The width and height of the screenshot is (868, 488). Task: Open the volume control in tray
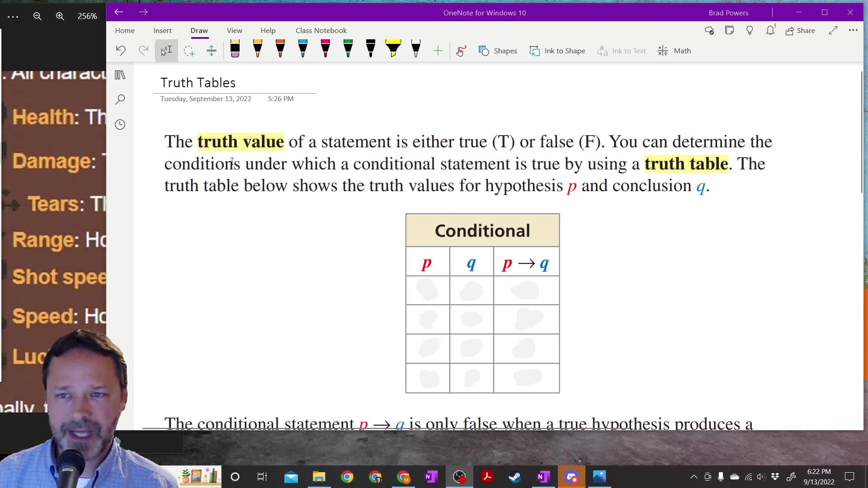click(761, 477)
